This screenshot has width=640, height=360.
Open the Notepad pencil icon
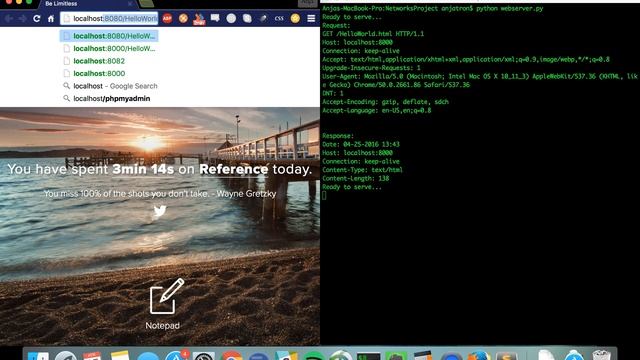[167, 296]
